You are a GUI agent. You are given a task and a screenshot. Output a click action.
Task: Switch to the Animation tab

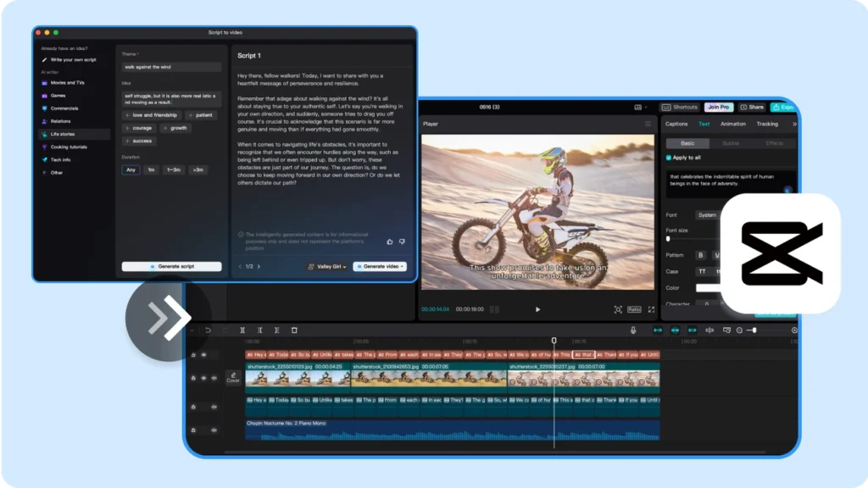[732, 124]
